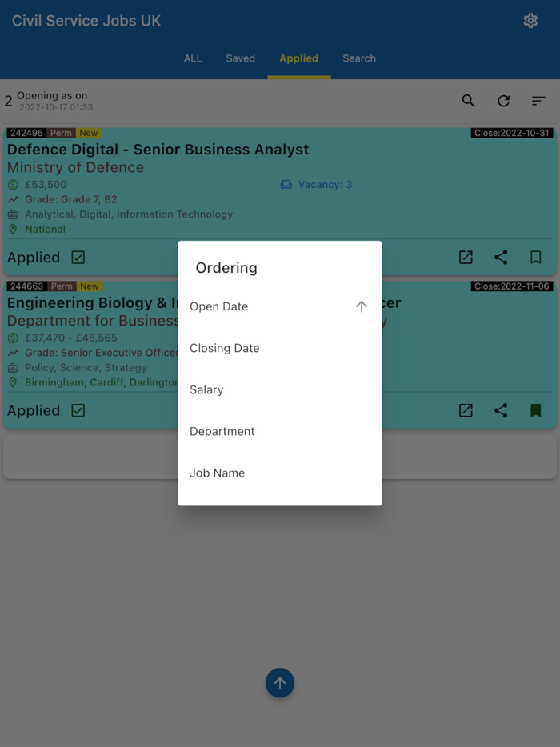This screenshot has width=560, height=747.
Task: Click Close:2022-10-31 date badge
Action: point(512,133)
